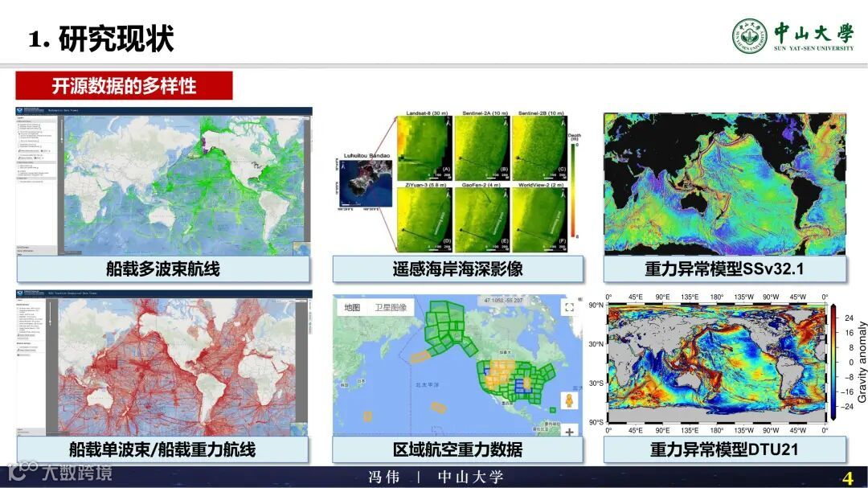The width and height of the screenshot is (868, 488).
Task: Click the NOAA logo in the multibeam viewer header
Action: tap(20, 111)
